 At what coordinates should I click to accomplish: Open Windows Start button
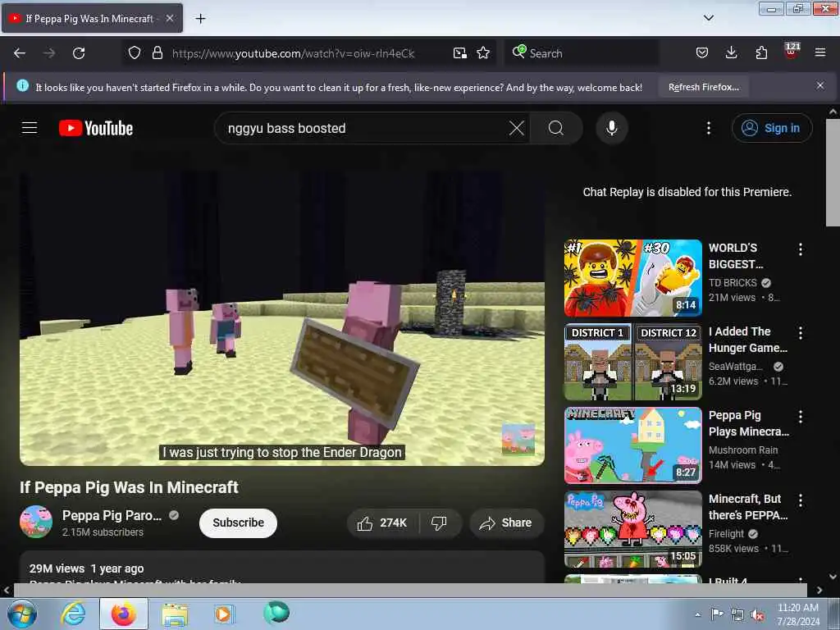pyautogui.click(x=21, y=614)
